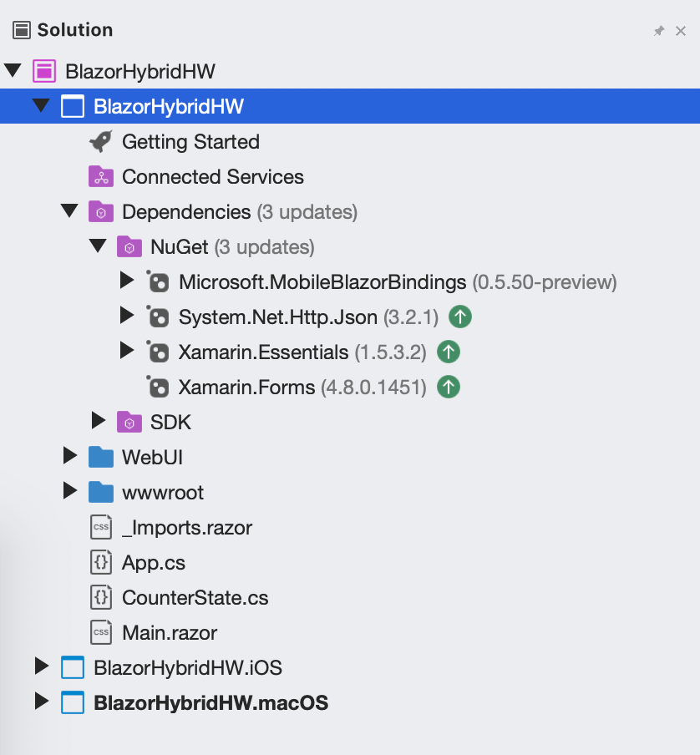Expand the BlazorHybridHW.macOS project

coord(42,702)
